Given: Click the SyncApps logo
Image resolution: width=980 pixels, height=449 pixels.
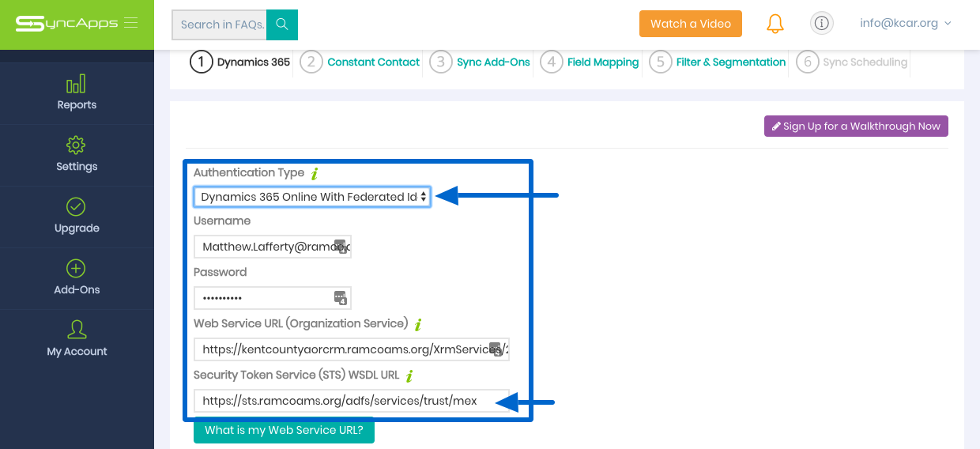Looking at the screenshot, I should click(66, 24).
